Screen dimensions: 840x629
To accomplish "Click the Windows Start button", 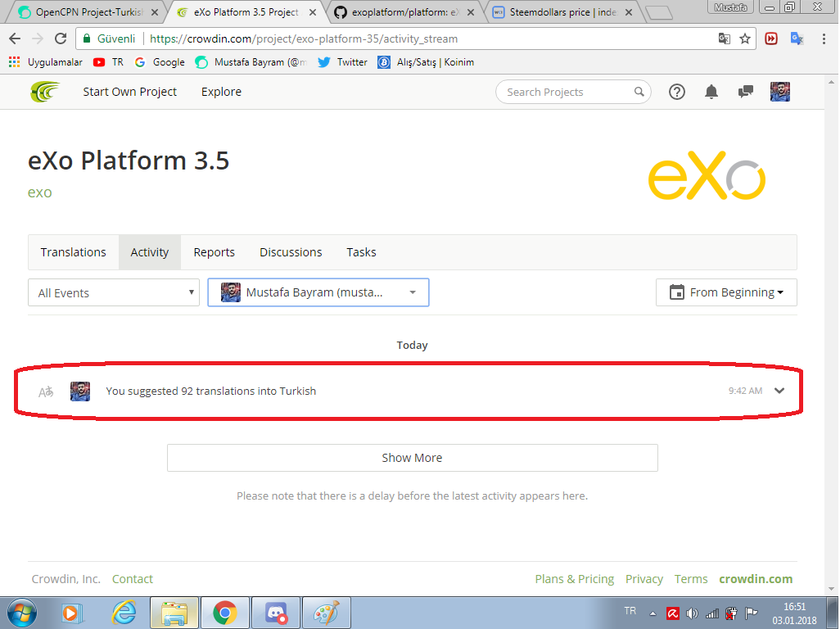I will click(x=22, y=613).
